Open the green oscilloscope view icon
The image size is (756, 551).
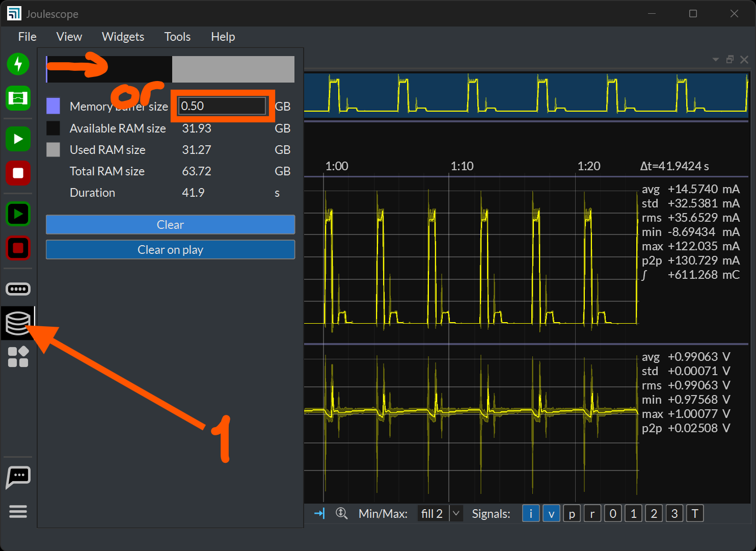(x=18, y=98)
